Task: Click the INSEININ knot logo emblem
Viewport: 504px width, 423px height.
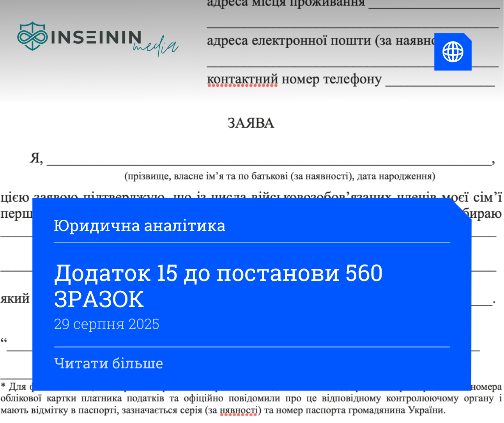Action: [32, 38]
